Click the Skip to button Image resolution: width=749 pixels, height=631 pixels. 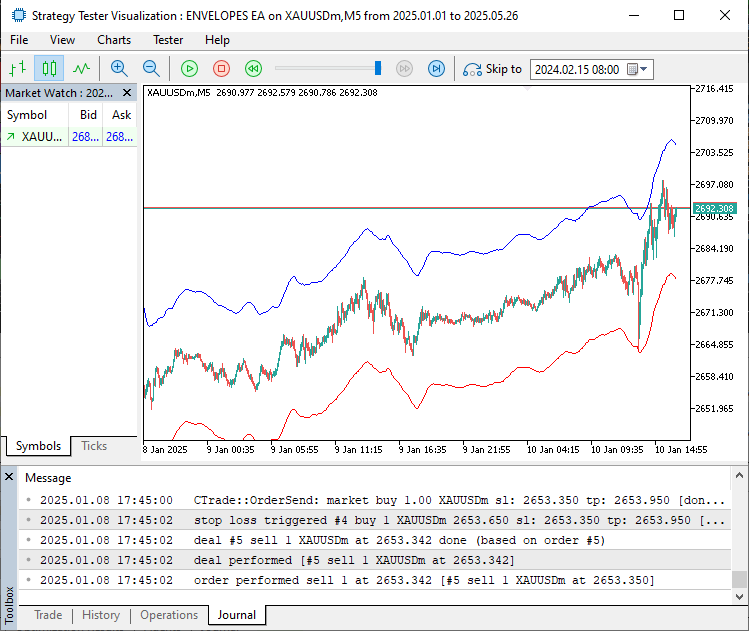tap(492, 69)
